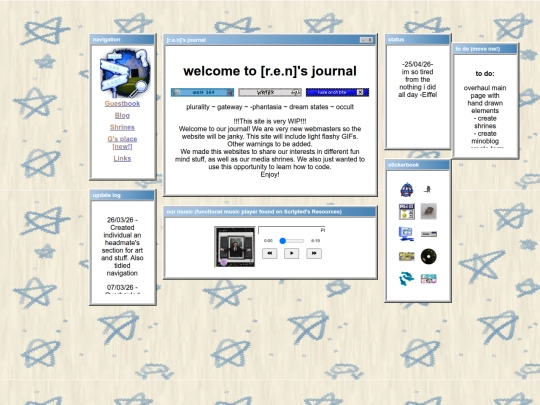Image resolution: width=540 pixels, height=405 pixels.
Task: Click the 'welcome to [r.e.n]'s journal' heading
Action: (x=270, y=71)
